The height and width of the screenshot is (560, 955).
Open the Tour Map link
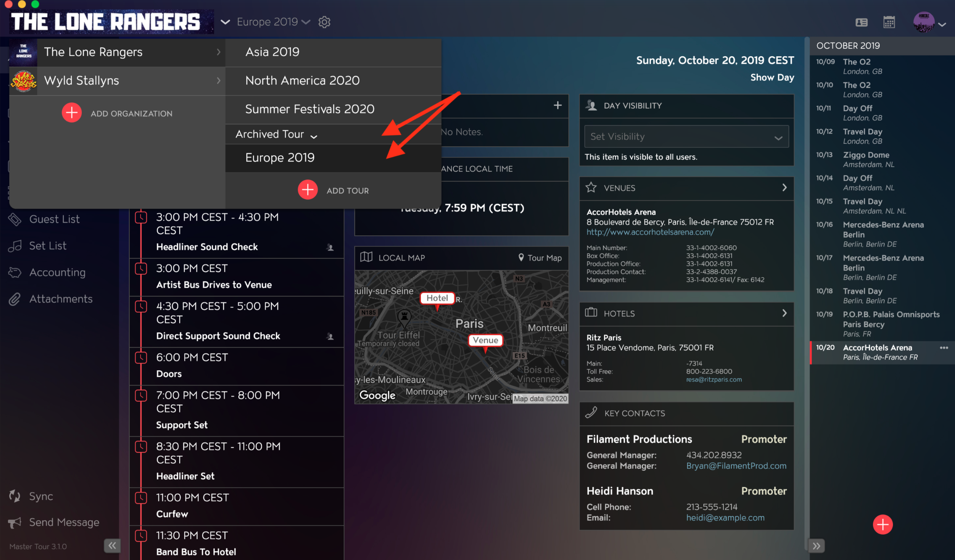[x=544, y=258]
